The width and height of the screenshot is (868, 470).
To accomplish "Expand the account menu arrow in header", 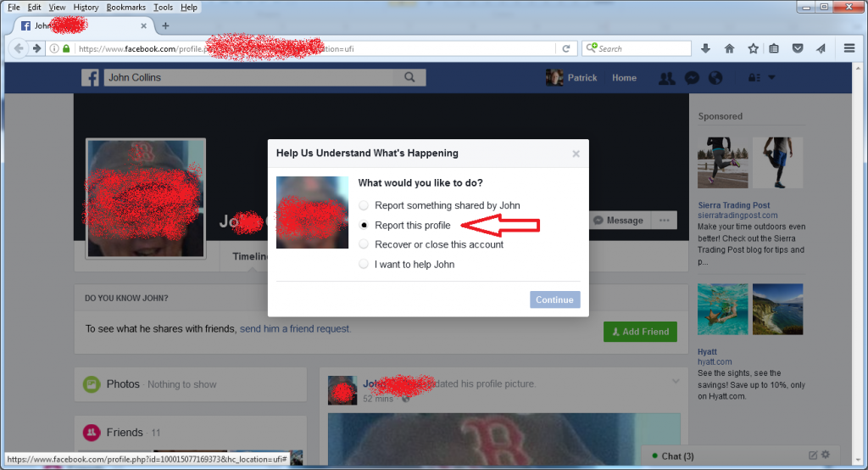I will 771,77.
